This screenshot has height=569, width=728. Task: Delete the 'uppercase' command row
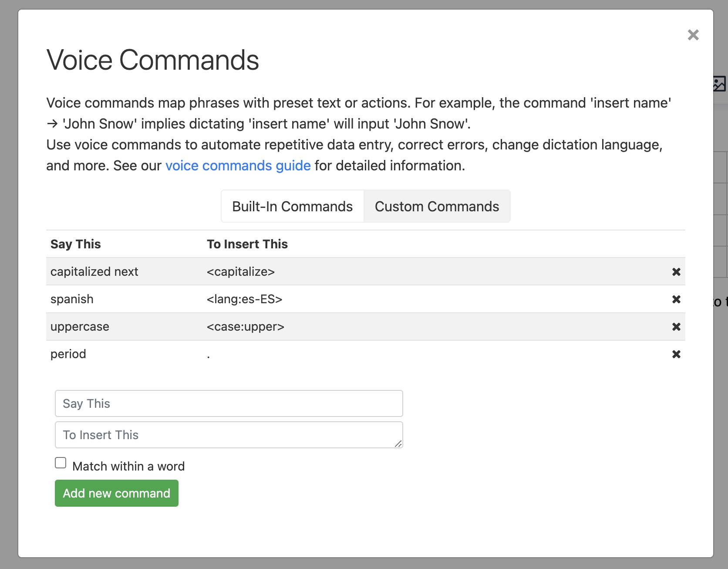click(676, 327)
